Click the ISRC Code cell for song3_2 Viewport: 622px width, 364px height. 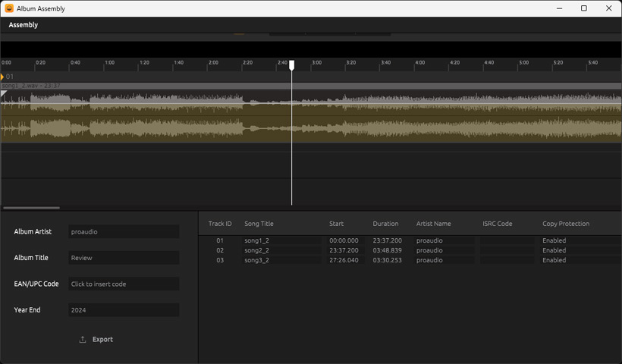tap(507, 260)
